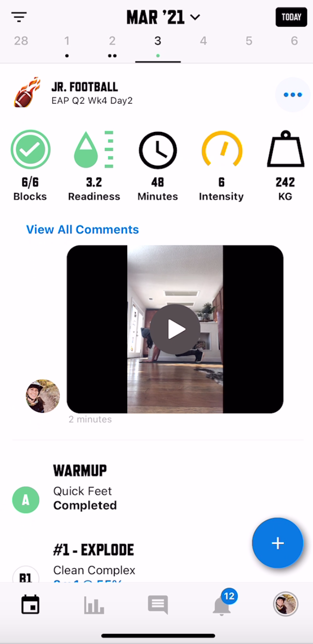313x644 pixels.
Task: Play the comment video
Action: pos(175,329)
